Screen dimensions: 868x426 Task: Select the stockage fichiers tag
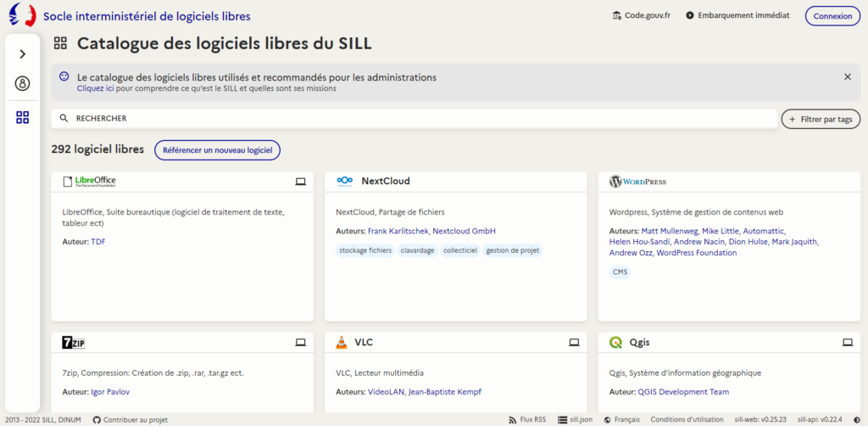tap(365, 250)
